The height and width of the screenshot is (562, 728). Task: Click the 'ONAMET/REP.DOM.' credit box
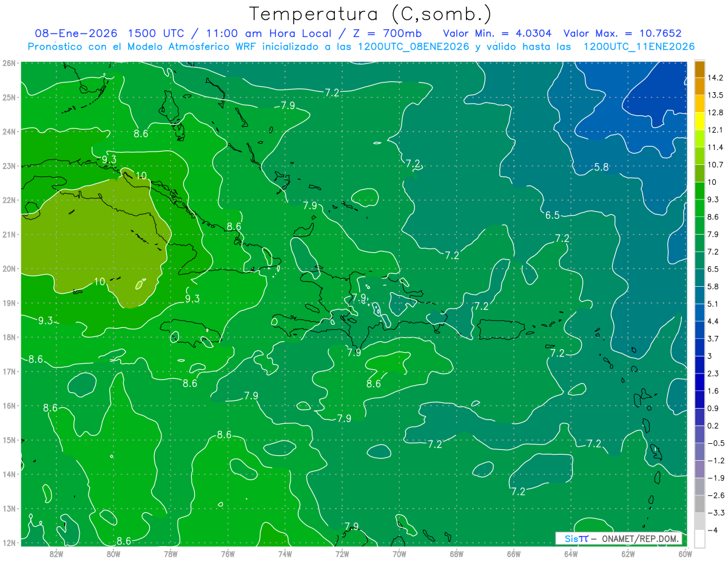[x=619, y=538]
